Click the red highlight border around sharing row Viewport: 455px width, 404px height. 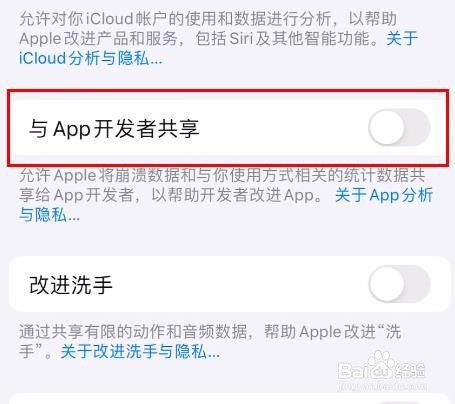tap(228, 91)
